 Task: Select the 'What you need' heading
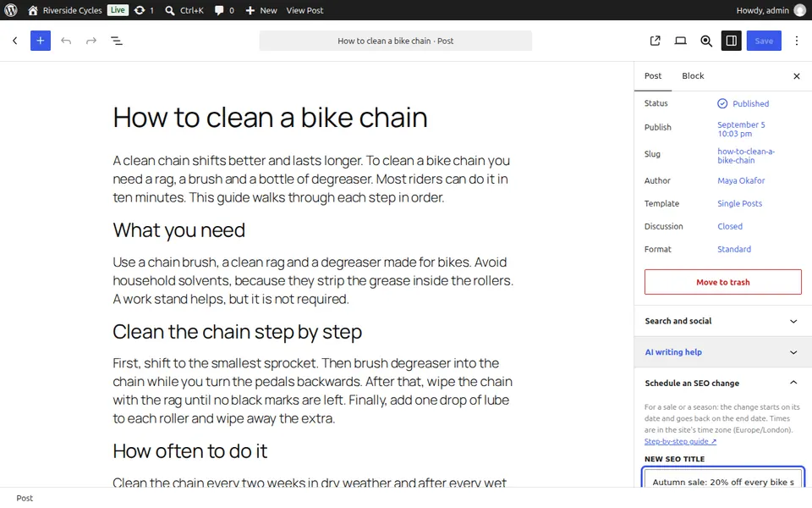[178, 230]
